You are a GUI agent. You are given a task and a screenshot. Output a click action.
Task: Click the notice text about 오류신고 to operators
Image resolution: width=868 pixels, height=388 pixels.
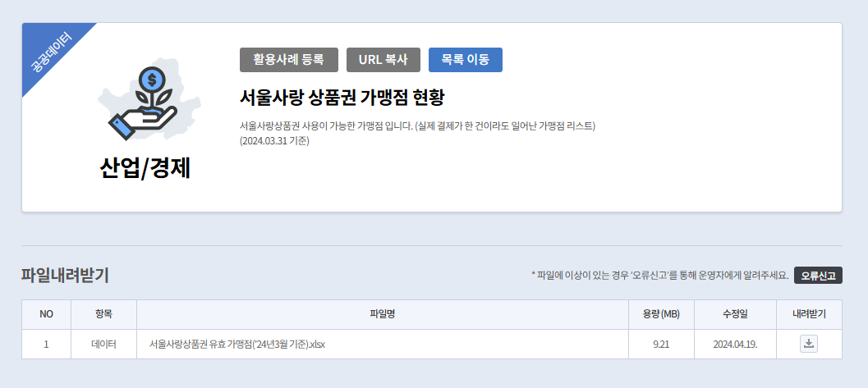pos(660,276)
